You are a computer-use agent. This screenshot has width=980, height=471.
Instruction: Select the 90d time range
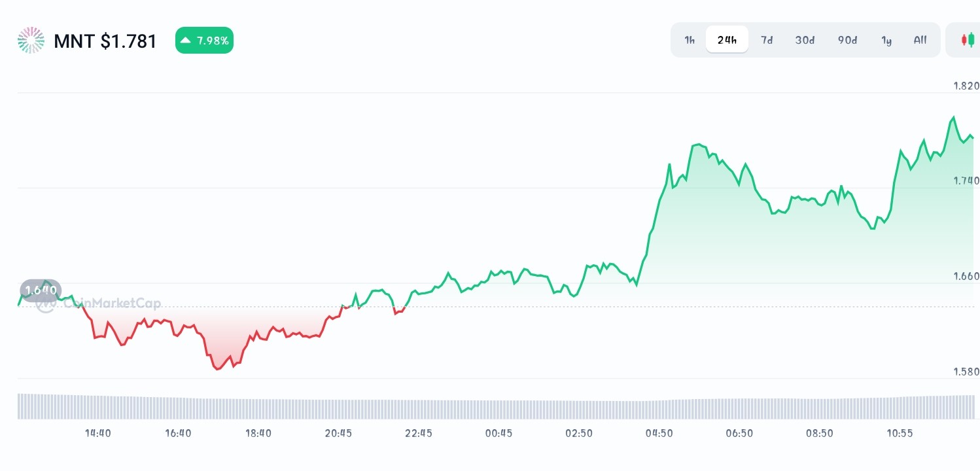point(847,40)
